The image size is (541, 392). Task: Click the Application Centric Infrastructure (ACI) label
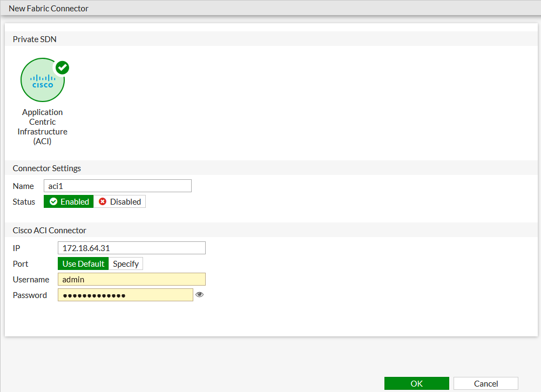coord(43,127)
